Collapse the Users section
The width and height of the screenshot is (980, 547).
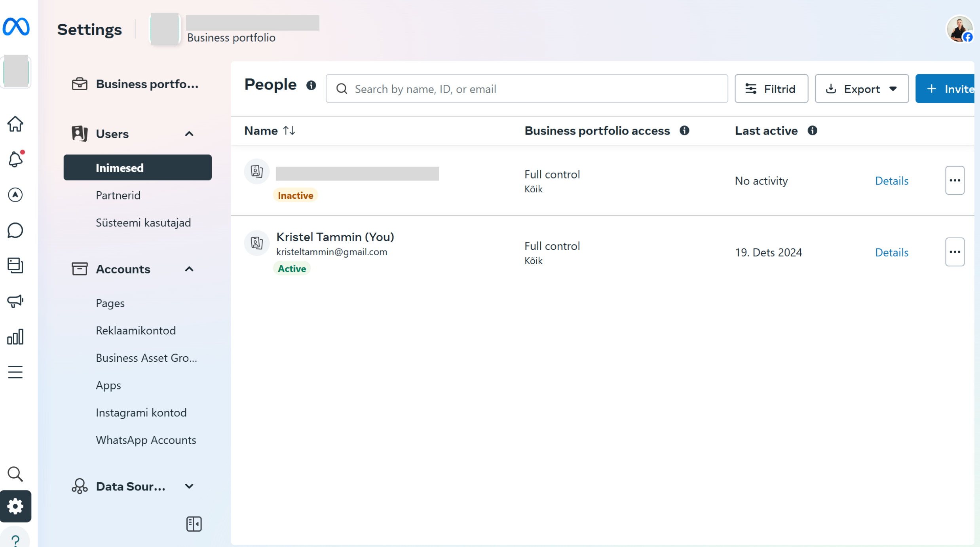coord(189,134)
